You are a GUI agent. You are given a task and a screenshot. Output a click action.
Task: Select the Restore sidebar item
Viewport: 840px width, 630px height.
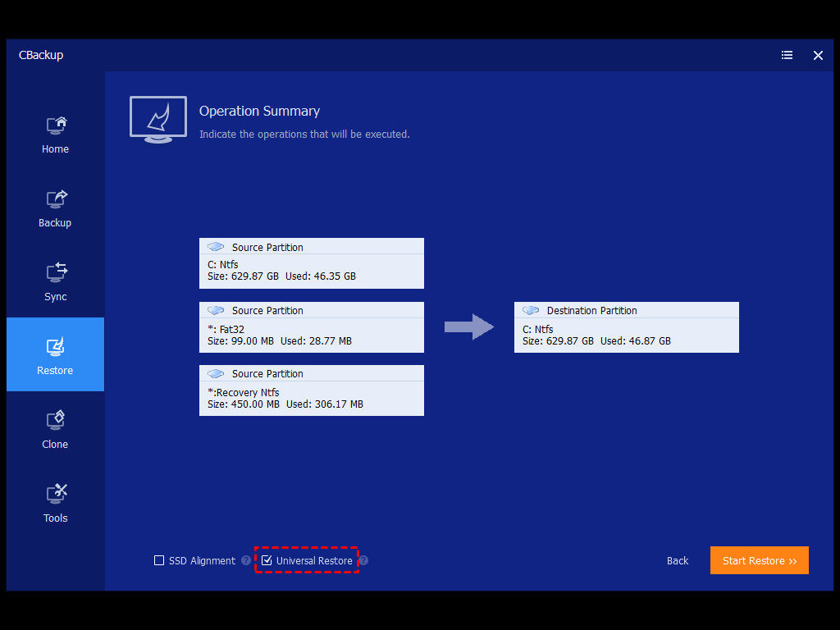[x=55, y=354]
